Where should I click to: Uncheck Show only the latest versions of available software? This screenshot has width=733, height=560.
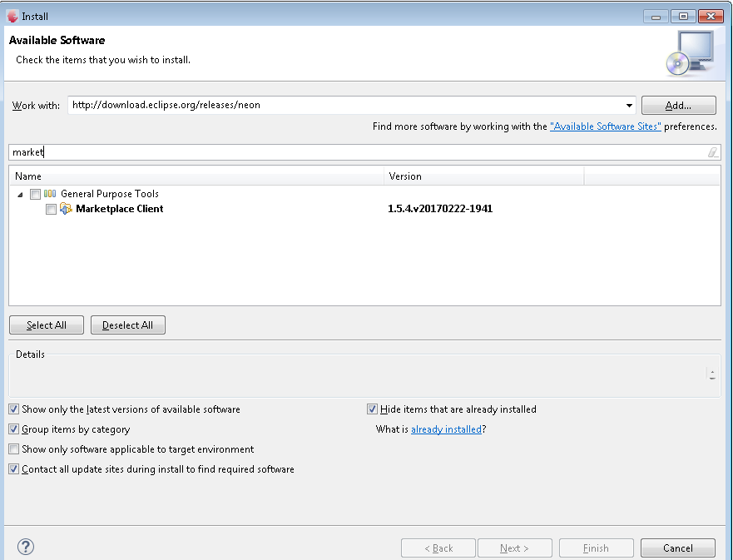point(13,409)
